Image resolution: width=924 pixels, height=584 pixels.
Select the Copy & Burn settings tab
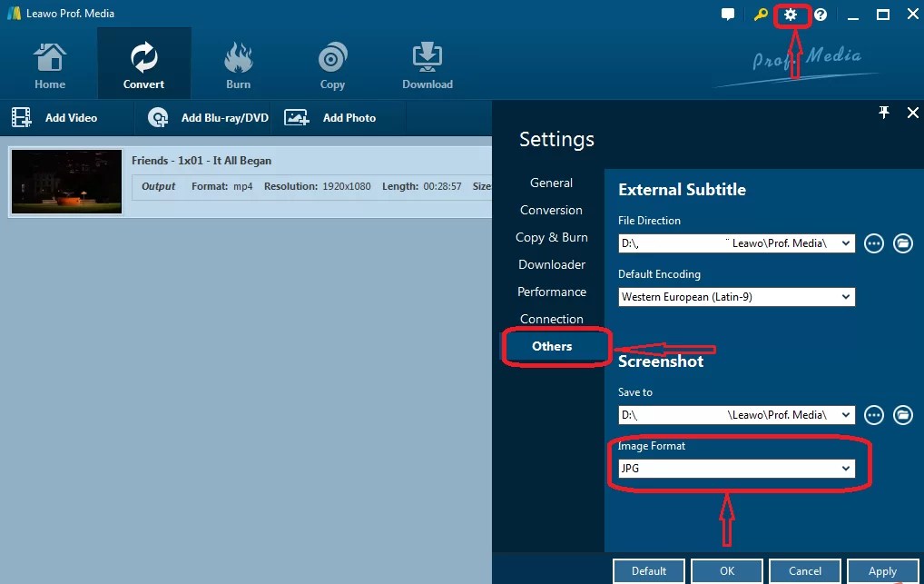tap(551, 237)
